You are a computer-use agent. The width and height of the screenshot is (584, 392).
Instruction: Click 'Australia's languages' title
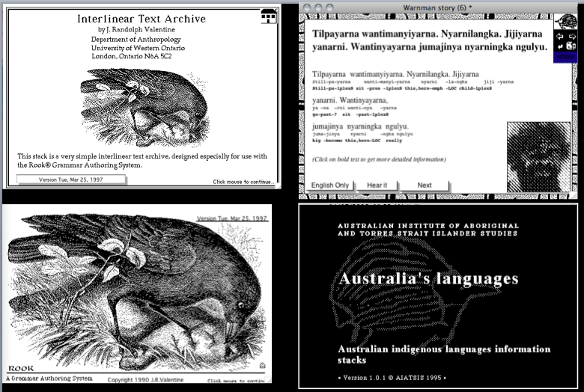428,279
